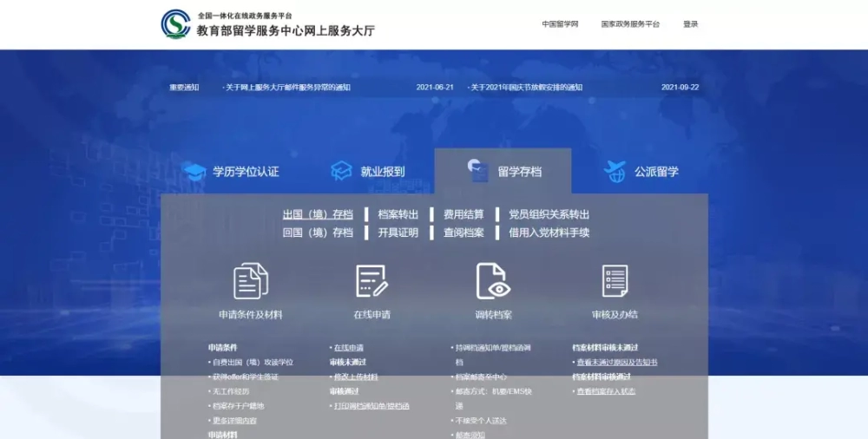Open the 国家政务服务平台 header link
The image size is (868, 439).
630,24
